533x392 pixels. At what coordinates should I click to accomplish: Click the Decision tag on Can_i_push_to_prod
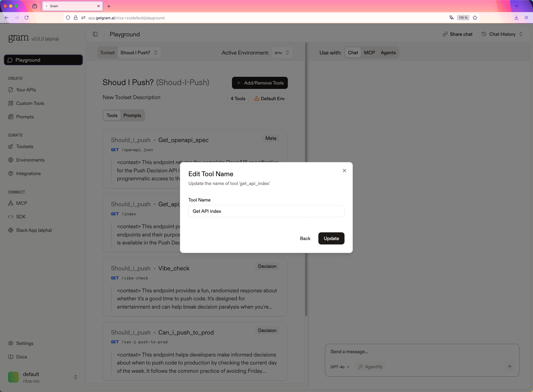(x=267, y=330)
